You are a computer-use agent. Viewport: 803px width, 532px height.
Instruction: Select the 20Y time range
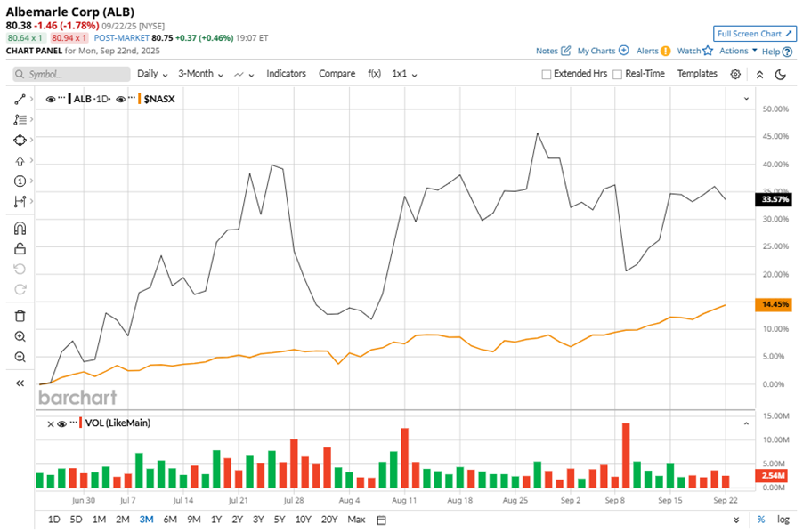click(x=329, y=520)
